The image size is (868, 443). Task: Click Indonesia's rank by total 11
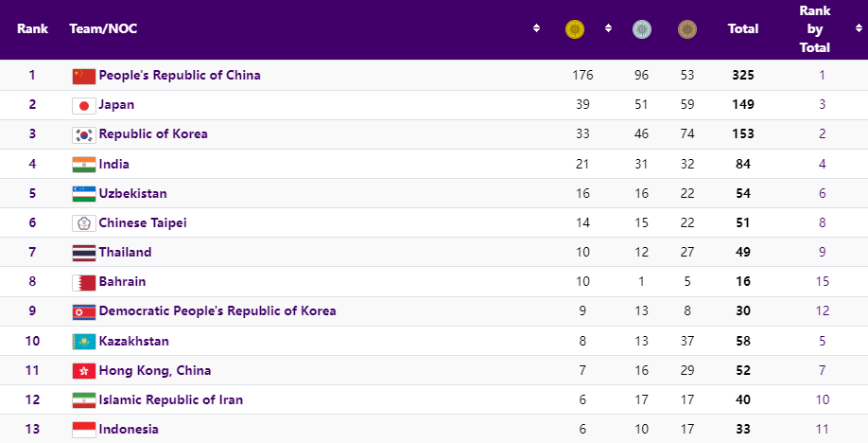pyautogui.click(x=822, y=429)
